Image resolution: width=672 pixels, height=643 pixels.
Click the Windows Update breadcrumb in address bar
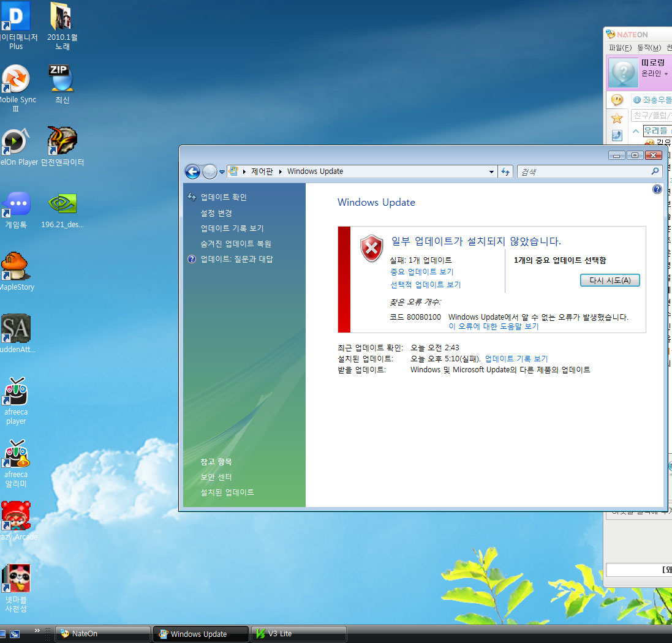(315, 171)
